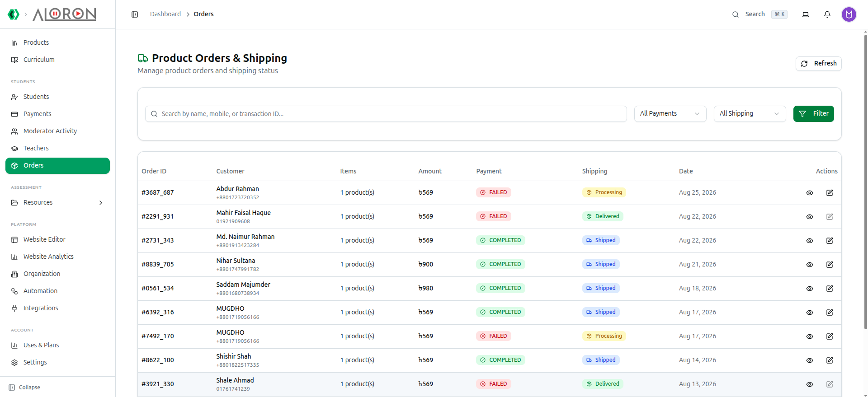Collapse the sidebar

(24, 388)
